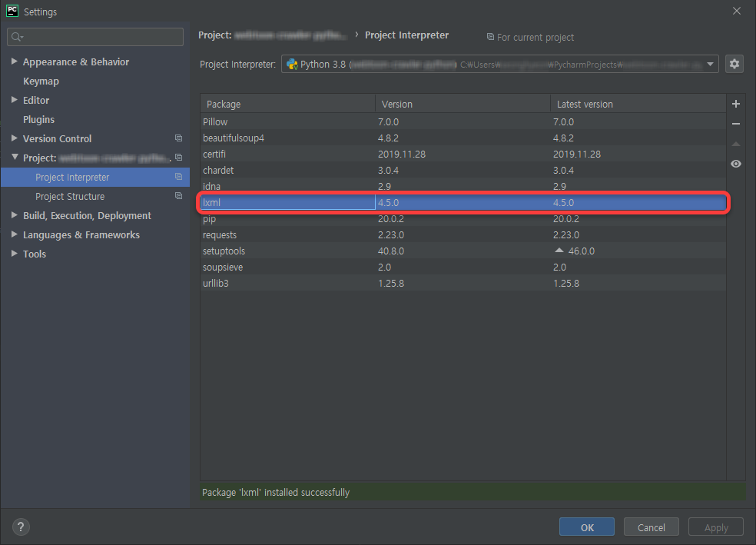This screenshot has height=545, width=756.
Task: Select Keymap in the settings tree
Action: tap(41, 81)
